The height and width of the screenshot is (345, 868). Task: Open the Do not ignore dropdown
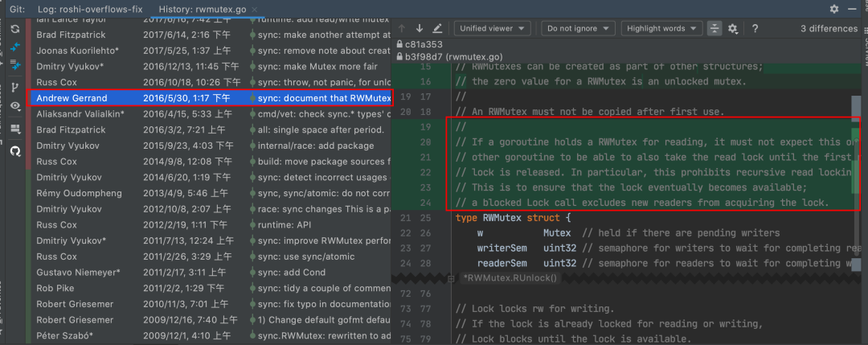577,28
